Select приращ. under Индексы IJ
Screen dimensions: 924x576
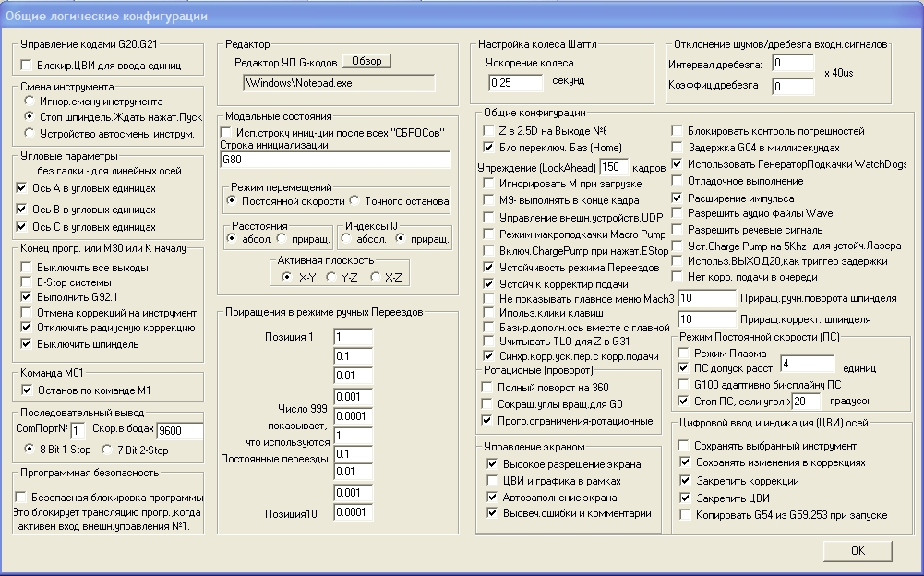click(x=400, y=239)
